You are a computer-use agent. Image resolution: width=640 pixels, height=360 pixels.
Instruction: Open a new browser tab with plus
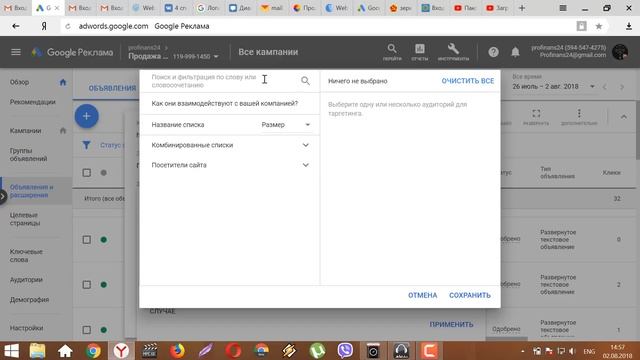(x=522, y=8)
